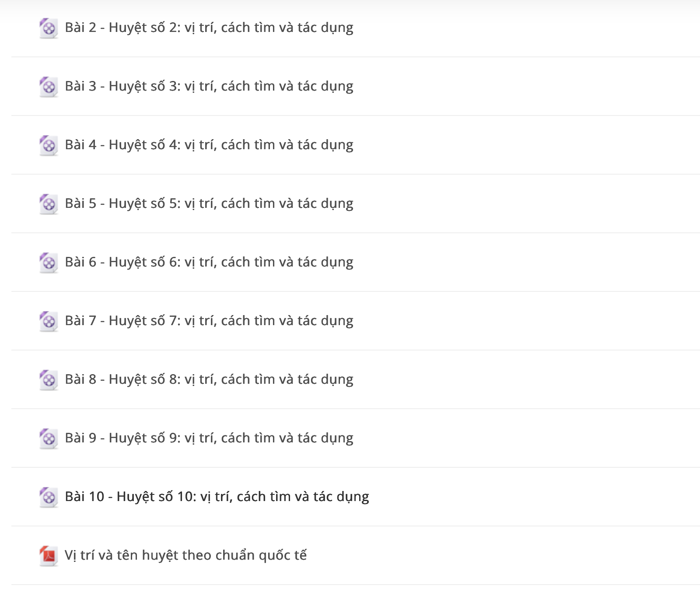The width and height of the screenshot is (700, 589).
Task: Open the video icon of Bài 6
Action: [49, 263]
